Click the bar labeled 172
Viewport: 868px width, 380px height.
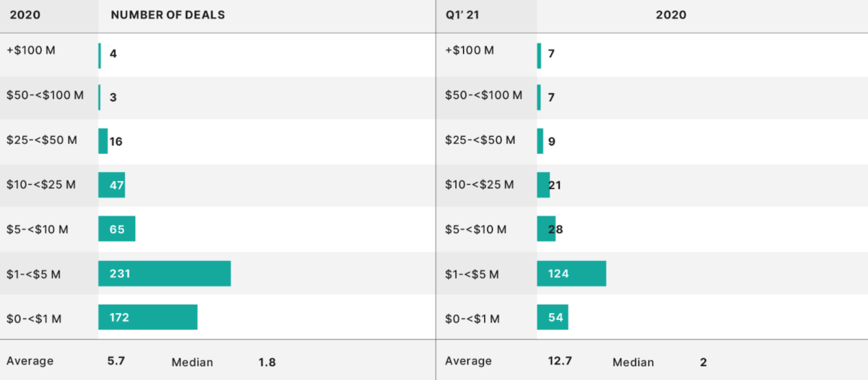tap(148, 318)
